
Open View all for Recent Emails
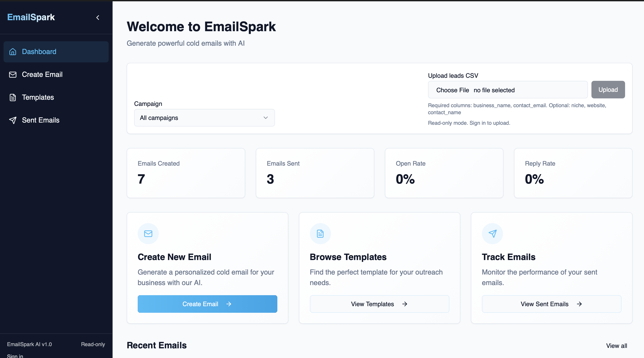pyautogui.click(x=616, y=346)
